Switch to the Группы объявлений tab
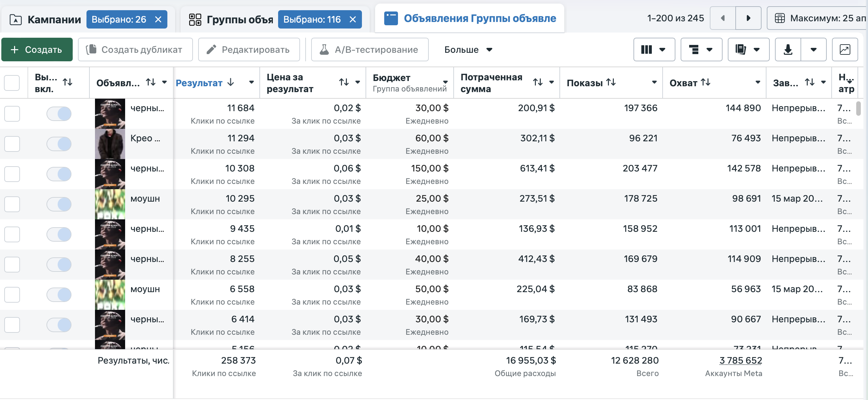This screenshot has width=868, height=400. pyautogui.click(x=231, y=20)
